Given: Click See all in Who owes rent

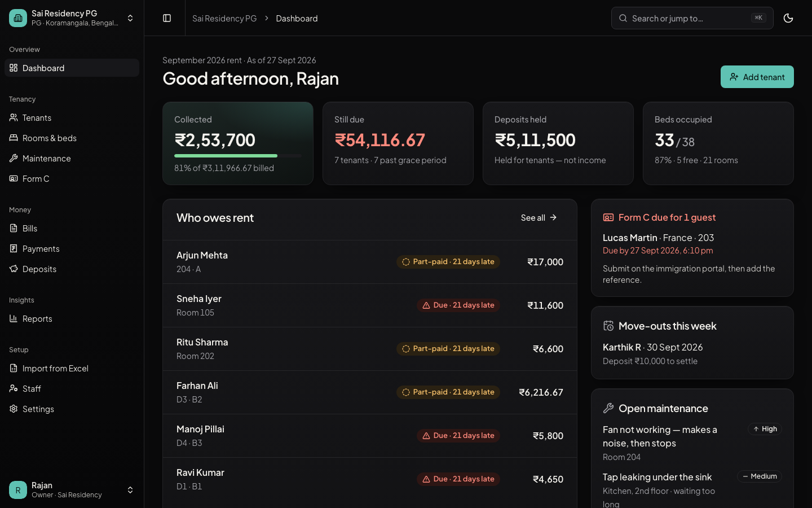Looking at the screenshot, I should pos(539,217).
